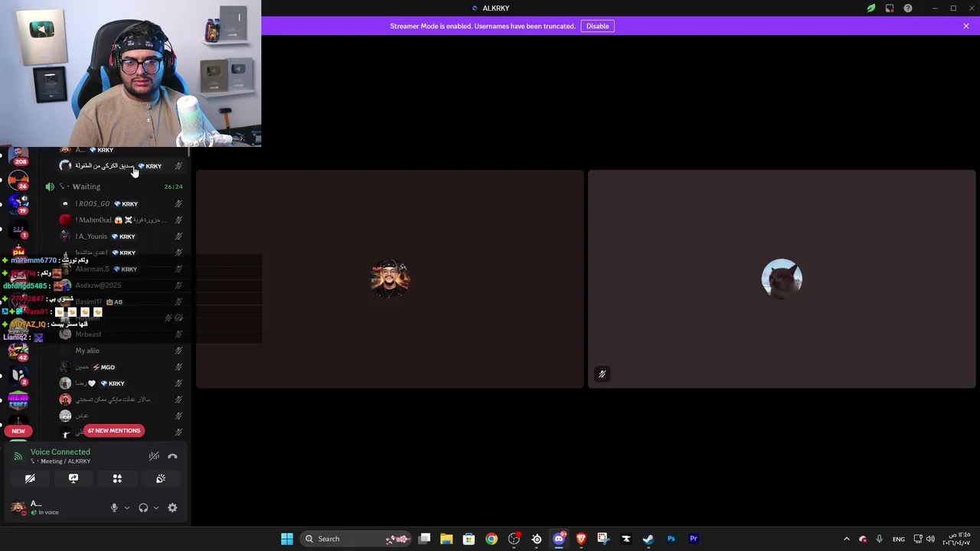Open microphone input options chevron
The height and width of the screenshot is (551, 980).
click(x=127, y=507)
